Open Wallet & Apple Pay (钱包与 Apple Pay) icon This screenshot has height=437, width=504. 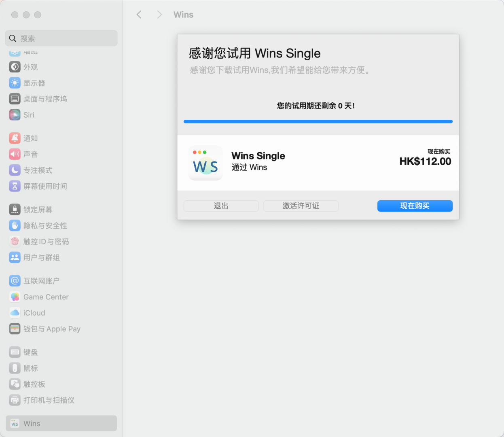[15, 329]
